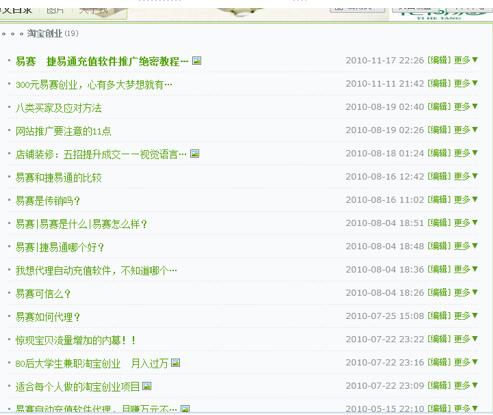Open article 适合每个人做的淘宝创业项目
The height and width of the screenshot is (415, 493).
click(78, 387)
